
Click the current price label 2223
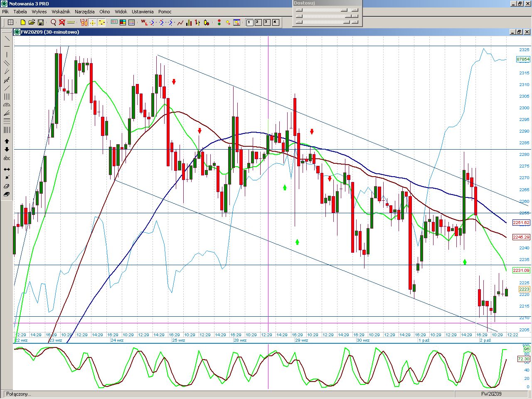click(x=524, y=289)
